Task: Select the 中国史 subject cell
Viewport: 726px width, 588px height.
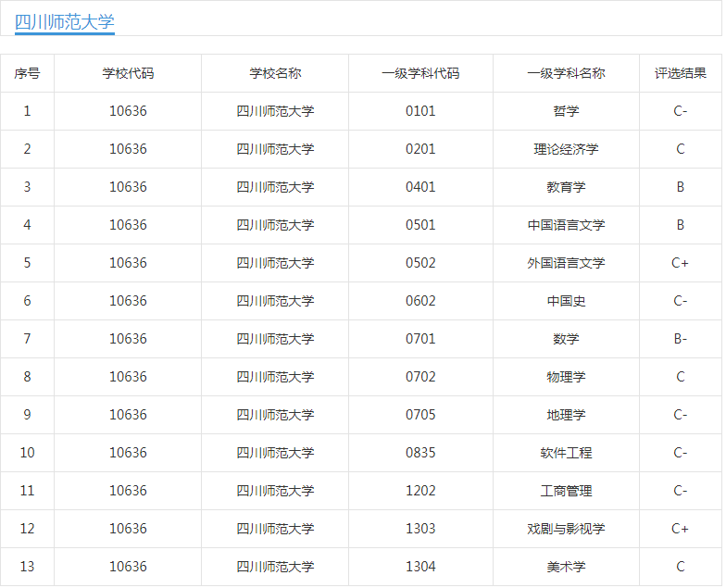Action: click(566, 301)
